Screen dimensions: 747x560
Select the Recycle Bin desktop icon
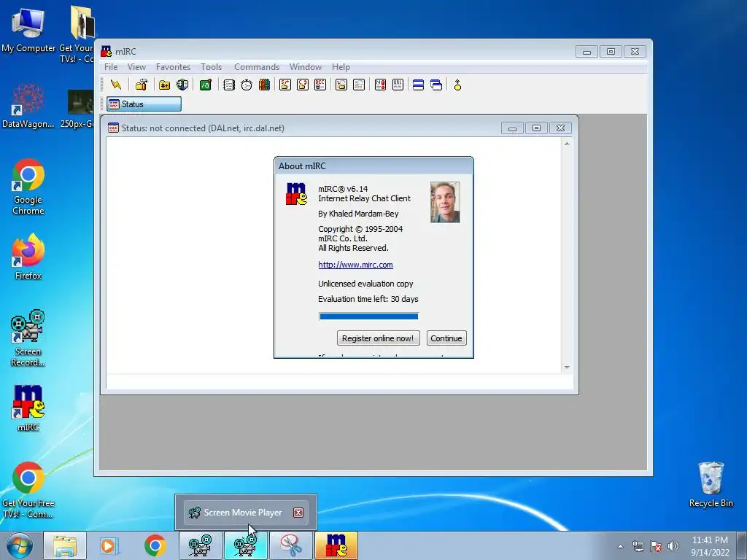711,484
